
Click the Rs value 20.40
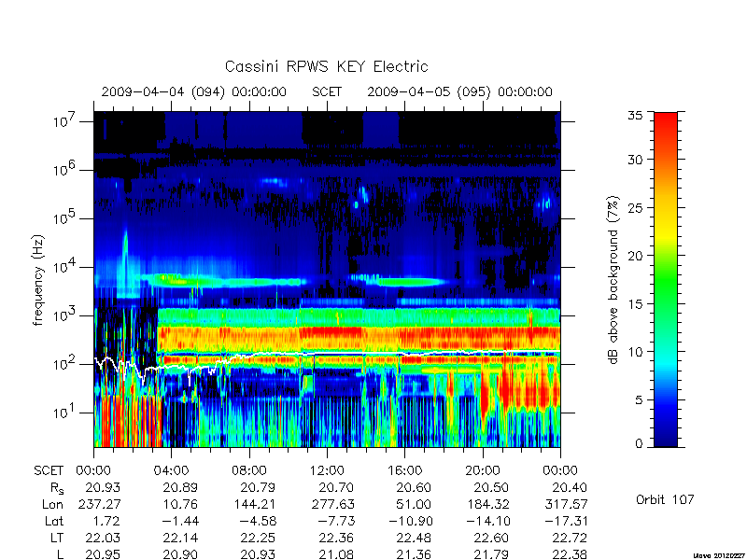(x=569, y=487)
